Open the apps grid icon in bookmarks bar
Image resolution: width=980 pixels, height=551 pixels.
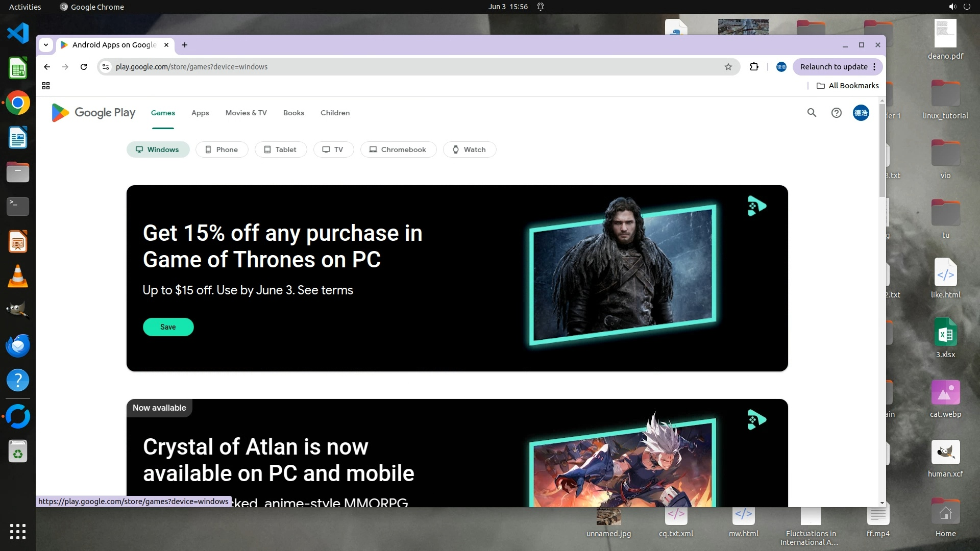point(46,86)
